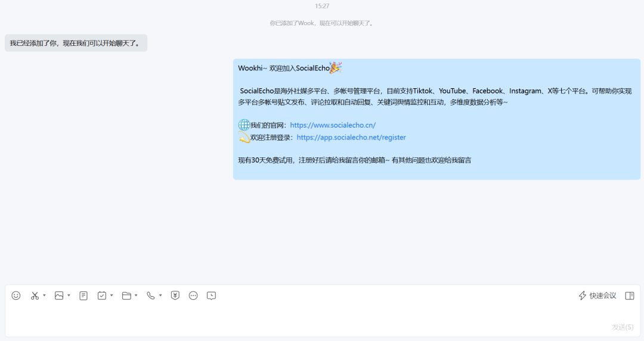Toggle the right sidebar panel icon
This screenshot has width=644, height=341.
[630, 296]
